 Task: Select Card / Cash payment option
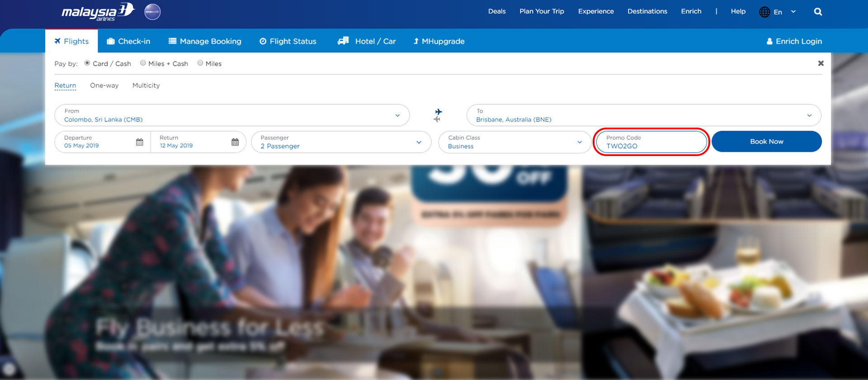87,63
